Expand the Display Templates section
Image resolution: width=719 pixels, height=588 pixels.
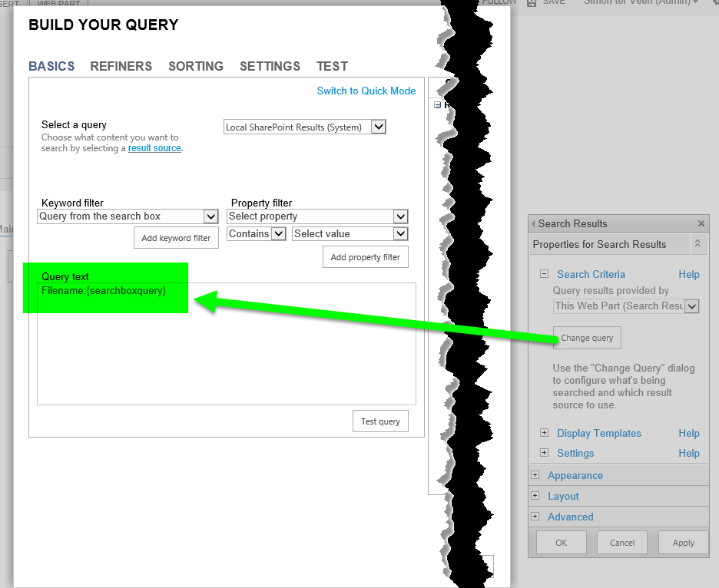pyautogui.click(x=545, y=433)
